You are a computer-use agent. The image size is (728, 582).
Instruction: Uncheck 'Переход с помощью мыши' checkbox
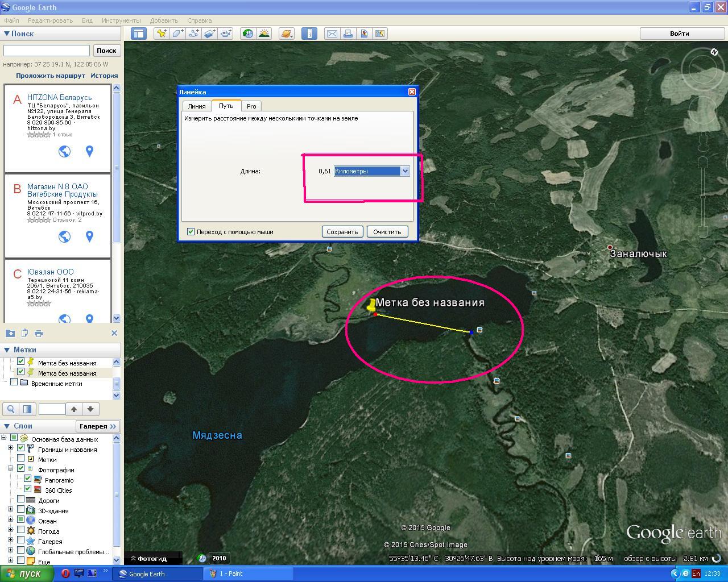pyautogui.click(x=191, y=232)
